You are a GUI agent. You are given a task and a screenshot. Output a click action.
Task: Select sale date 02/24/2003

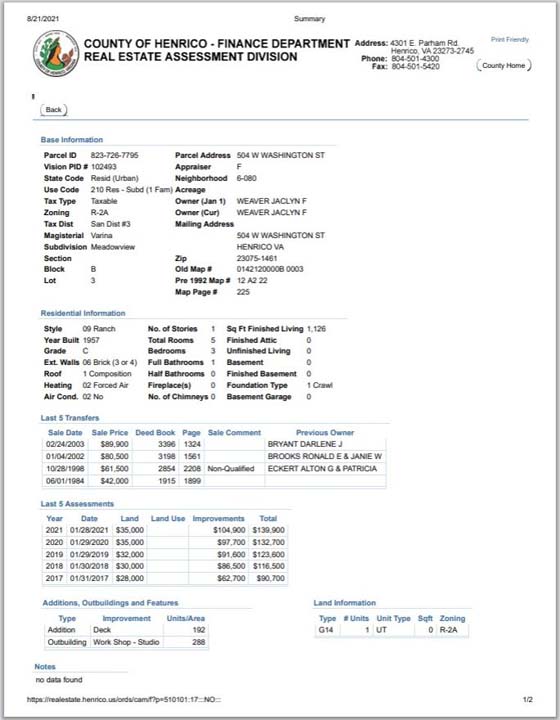65,444
